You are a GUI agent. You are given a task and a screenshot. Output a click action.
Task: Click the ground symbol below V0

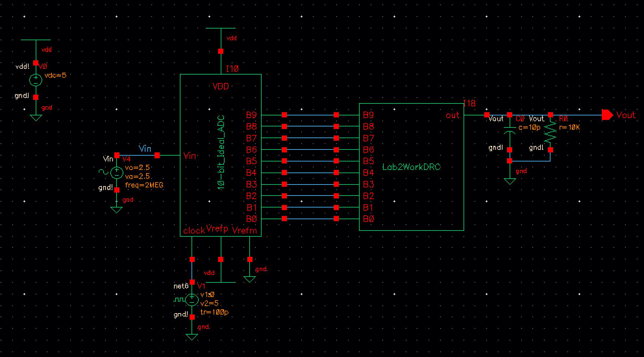pos(36,117)
